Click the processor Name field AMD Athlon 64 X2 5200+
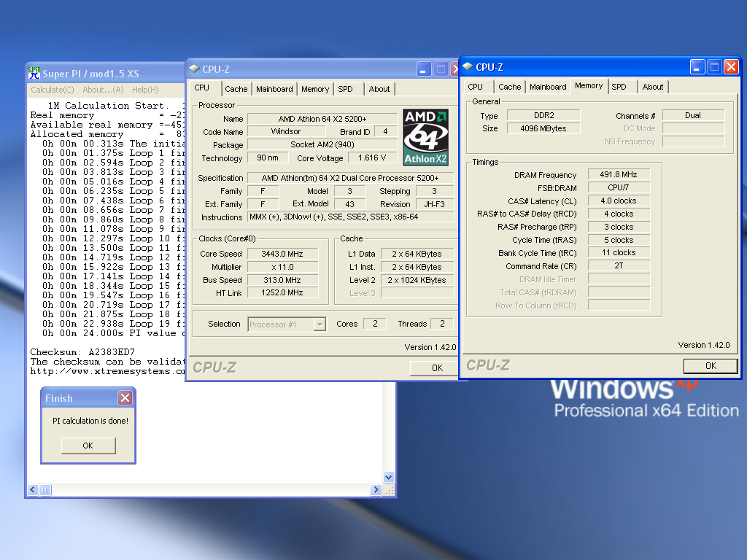 [322, 119]
